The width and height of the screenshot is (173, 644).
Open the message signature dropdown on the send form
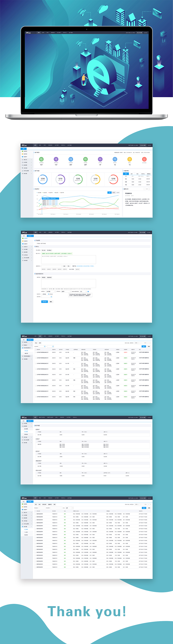51,292
